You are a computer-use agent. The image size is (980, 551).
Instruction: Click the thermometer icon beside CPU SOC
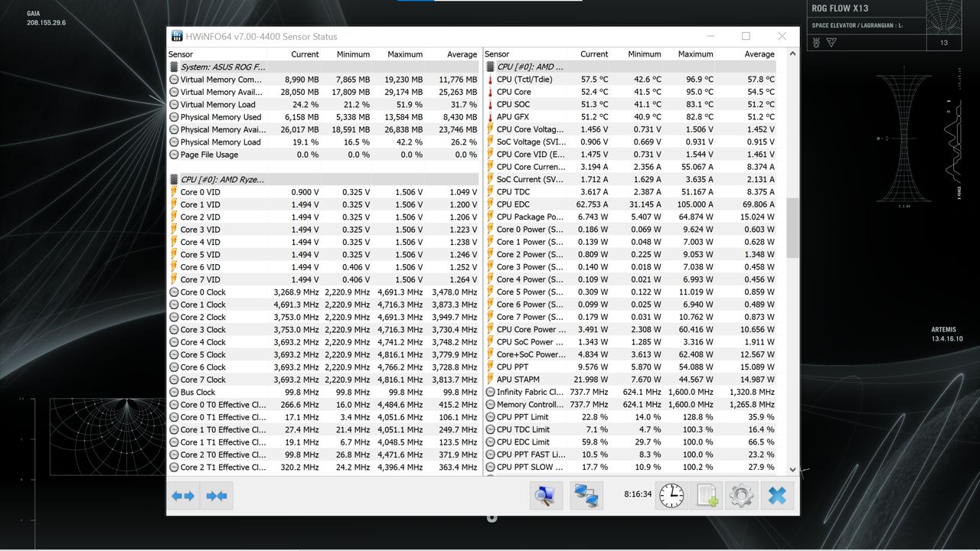pos(491,104)
